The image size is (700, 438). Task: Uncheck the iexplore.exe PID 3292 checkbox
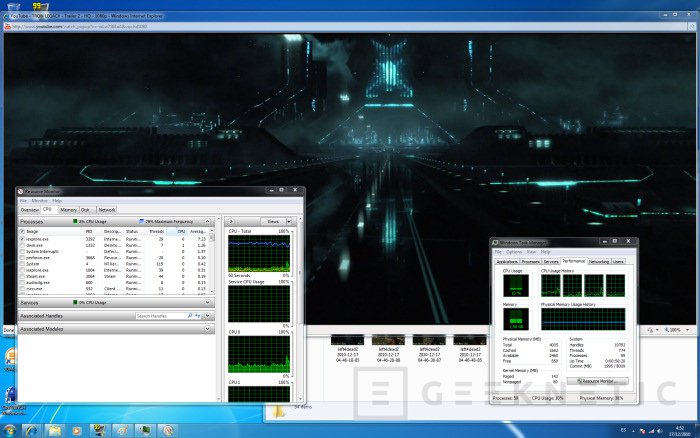(x=22, y=239)
